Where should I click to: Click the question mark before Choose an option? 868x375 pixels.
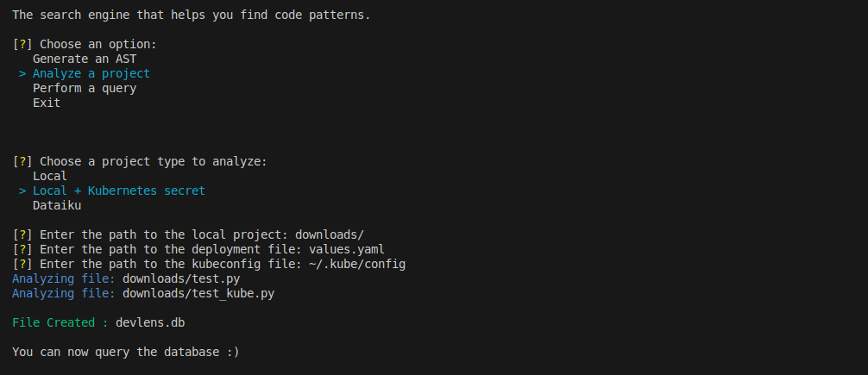[22, 44]
